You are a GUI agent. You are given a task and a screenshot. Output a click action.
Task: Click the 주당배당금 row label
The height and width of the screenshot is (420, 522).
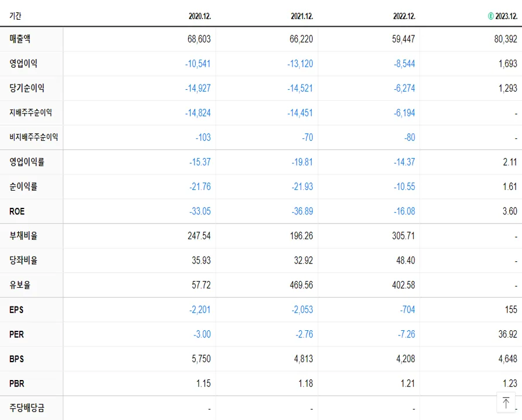(27, 408)
